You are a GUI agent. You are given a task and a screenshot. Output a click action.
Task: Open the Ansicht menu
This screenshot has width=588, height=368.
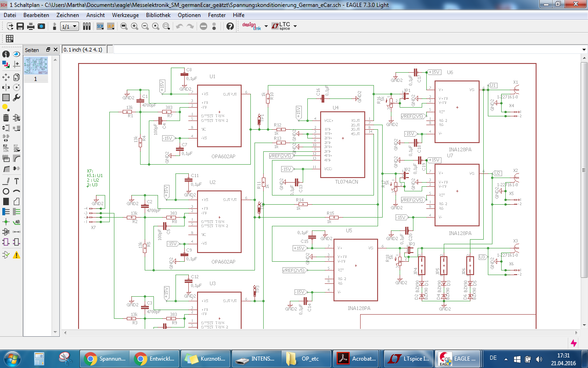coord(96,15)
